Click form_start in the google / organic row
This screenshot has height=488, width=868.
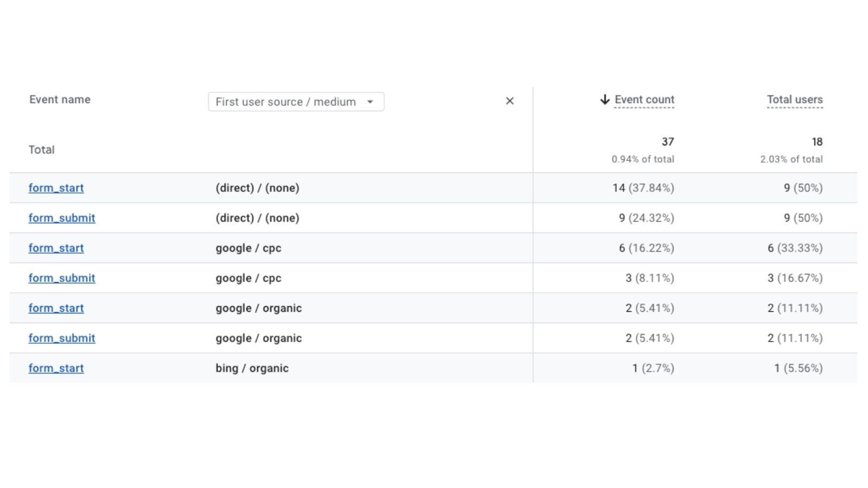pos(56,308)
